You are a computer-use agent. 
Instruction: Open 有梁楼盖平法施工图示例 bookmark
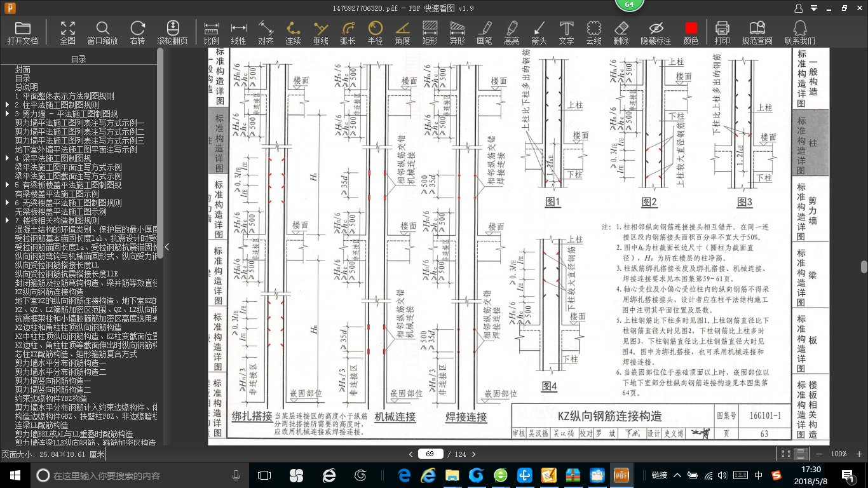pos(57,194)
